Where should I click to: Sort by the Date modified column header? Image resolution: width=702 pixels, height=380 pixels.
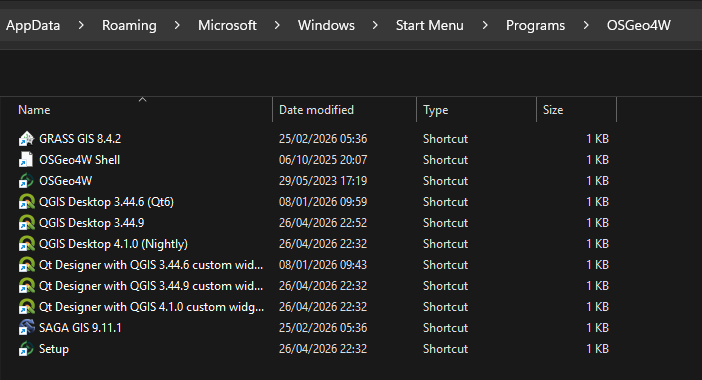click(316, 110)
